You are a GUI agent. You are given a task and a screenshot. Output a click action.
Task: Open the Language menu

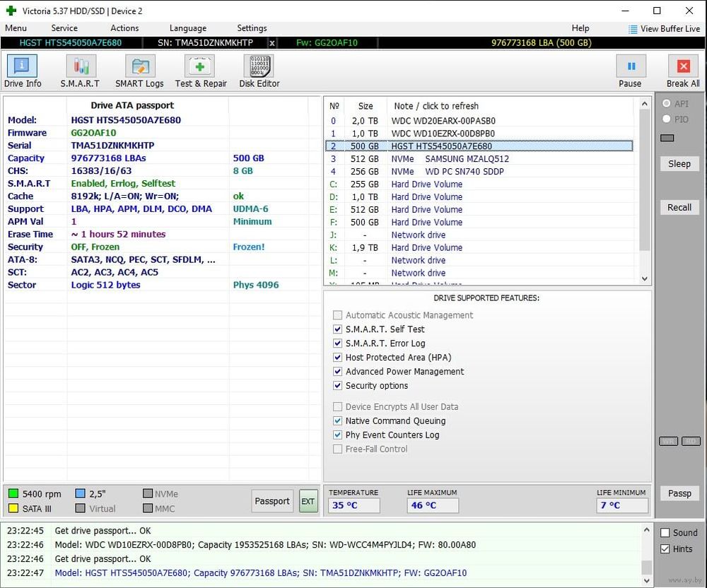tap(187, 28)
